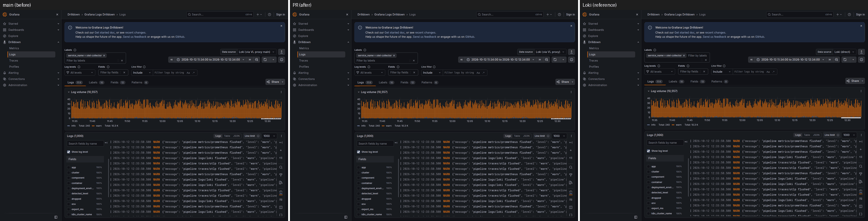This screenshot has height=221, width=868.
Task: Click the Grafana logo in main (before) panel
Action: [5, 14]
